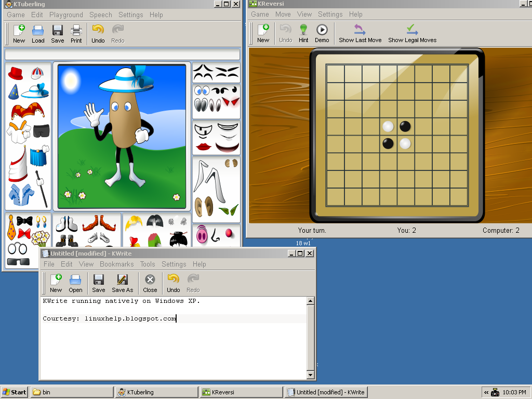Image resolution: width=532 pixels, height=399 pixels.
Task: Open KReversi Settings menu
Action: [330, 14]
